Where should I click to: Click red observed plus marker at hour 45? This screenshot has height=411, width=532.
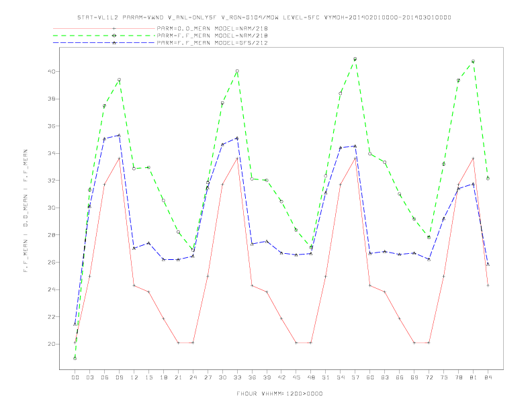[296, 343]
